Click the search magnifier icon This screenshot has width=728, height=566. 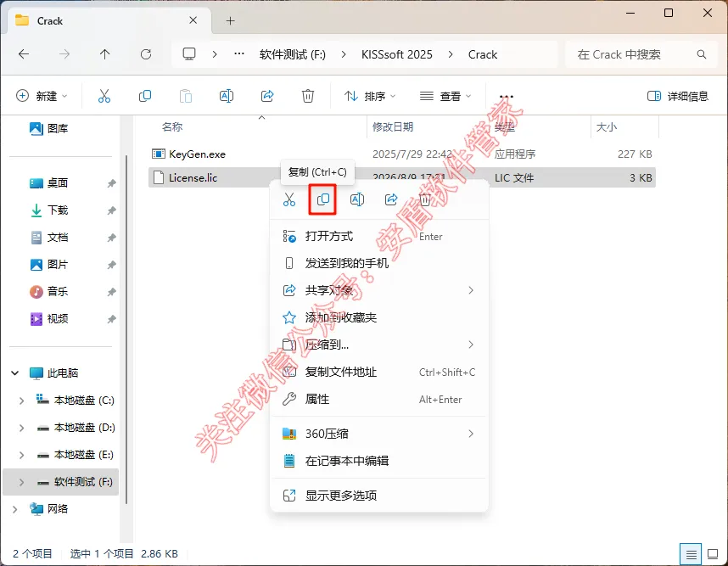(x=702, y=54)
